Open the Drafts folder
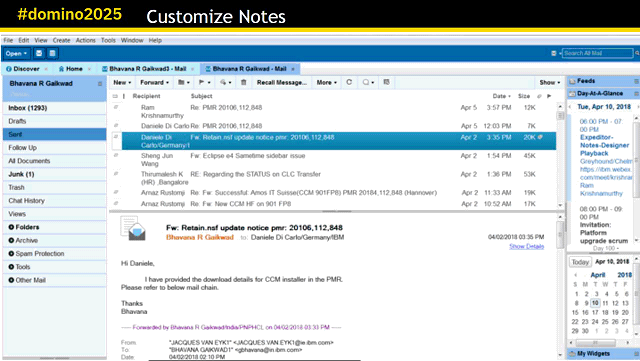The height and width of the screenshot is (361, 640). coord(54,121)
